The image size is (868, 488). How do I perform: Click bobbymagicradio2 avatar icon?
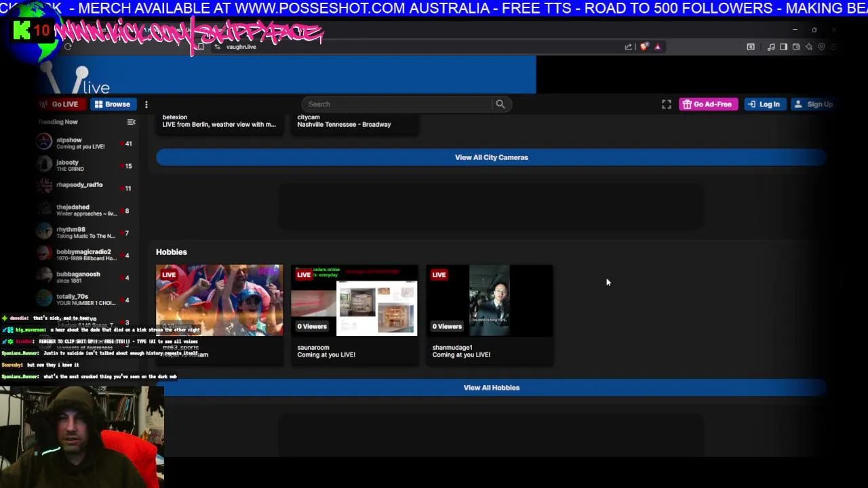click(44, 253)
